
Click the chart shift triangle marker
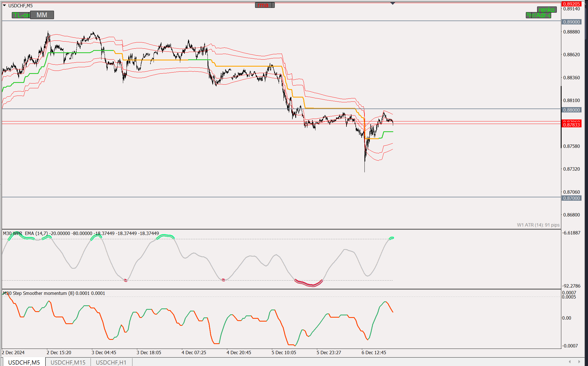pos(393,3)
